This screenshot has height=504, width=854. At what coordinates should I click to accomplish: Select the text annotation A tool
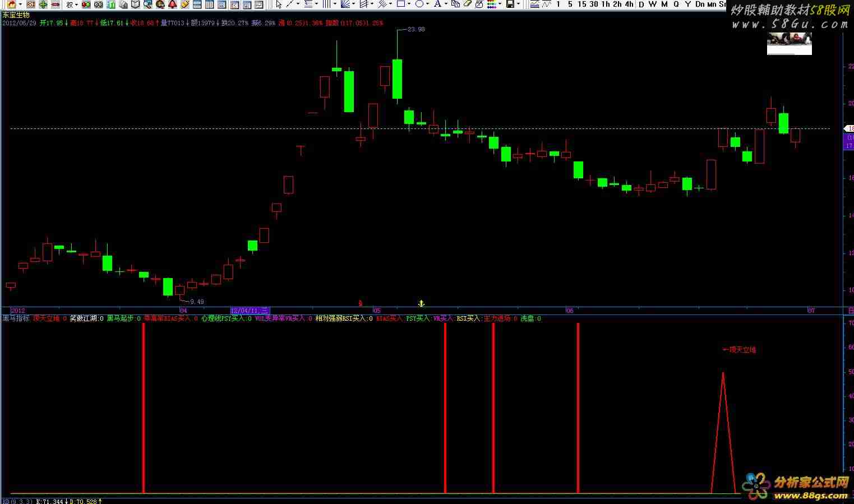[x=438, y=4]
